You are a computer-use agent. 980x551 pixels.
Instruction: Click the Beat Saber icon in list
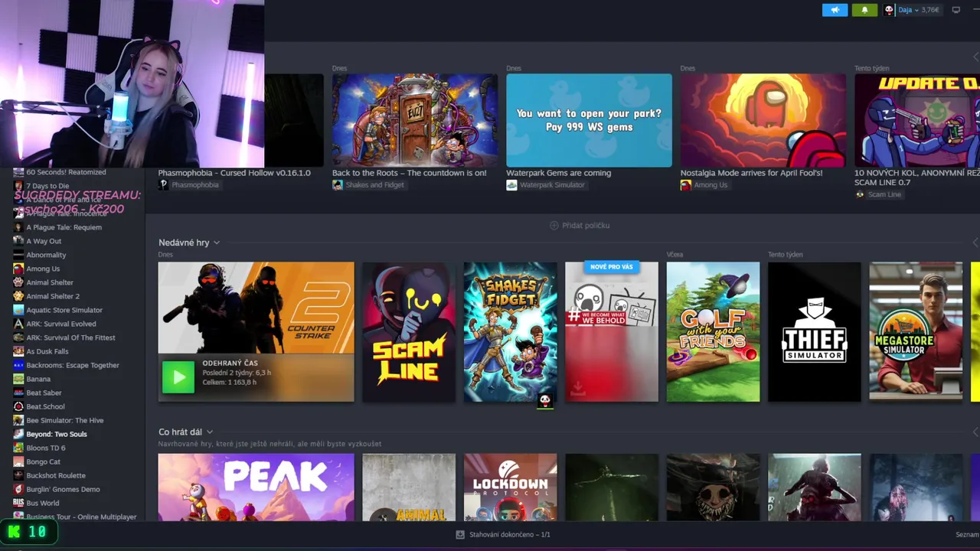18,393
